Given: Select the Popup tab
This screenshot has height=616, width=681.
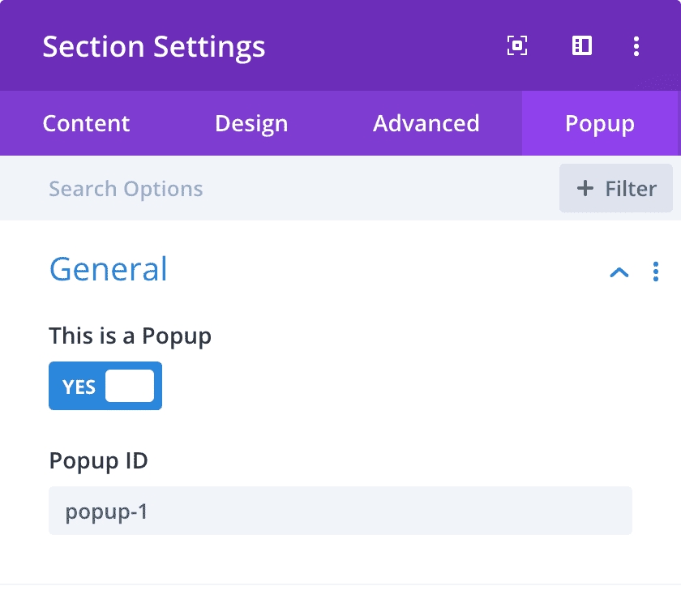Looking at the screenshot, I should click(x=600, y=123).
